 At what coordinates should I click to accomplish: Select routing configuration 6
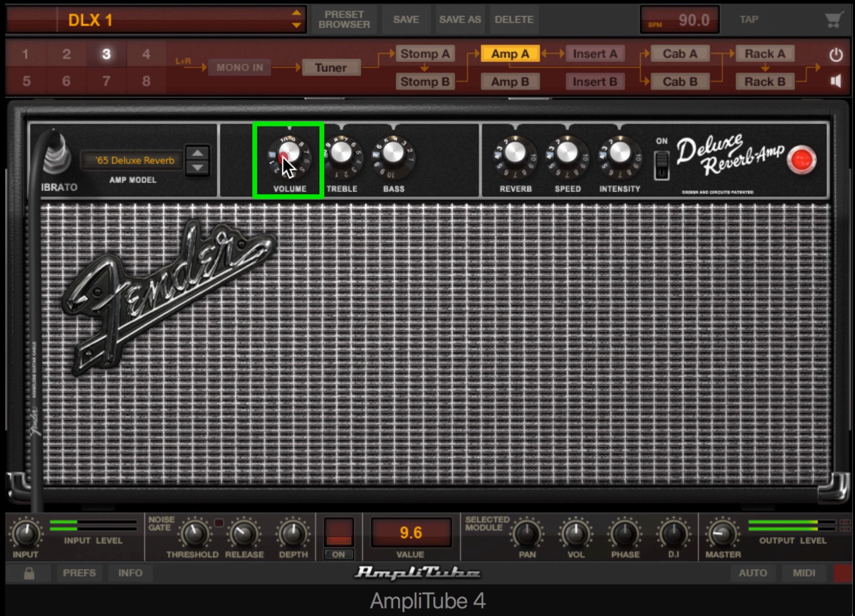tap(66, 81)
